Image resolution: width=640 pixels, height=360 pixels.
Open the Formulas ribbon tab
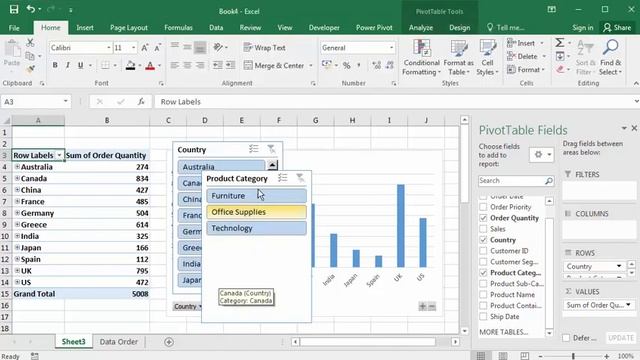click(x=178, y=28)
